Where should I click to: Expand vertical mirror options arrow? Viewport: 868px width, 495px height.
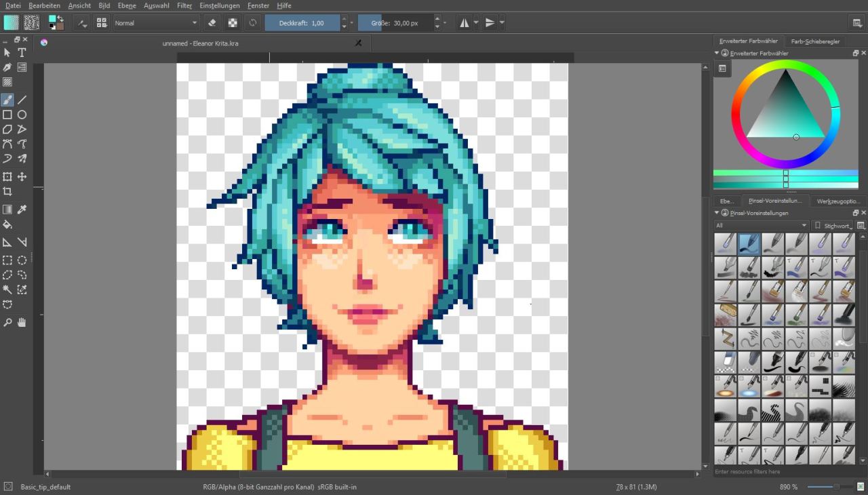click(x=502, y=22)
